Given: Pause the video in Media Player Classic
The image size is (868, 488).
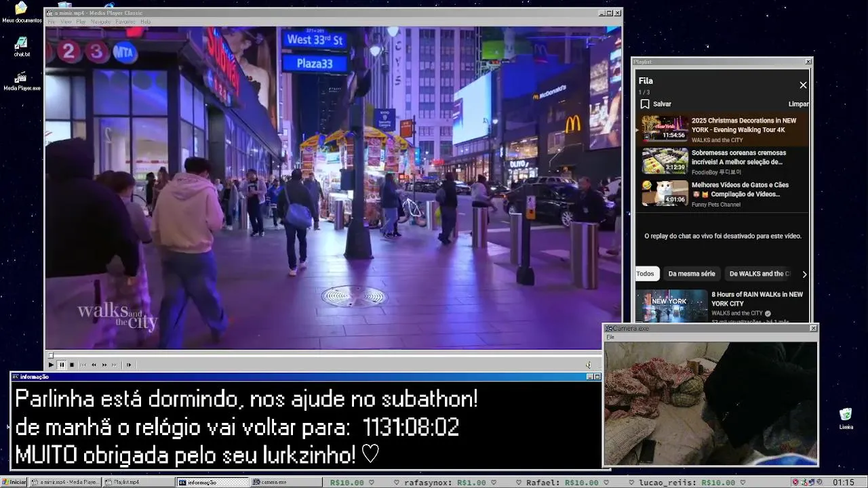Looking at the screenshot, I should (62, 365).
